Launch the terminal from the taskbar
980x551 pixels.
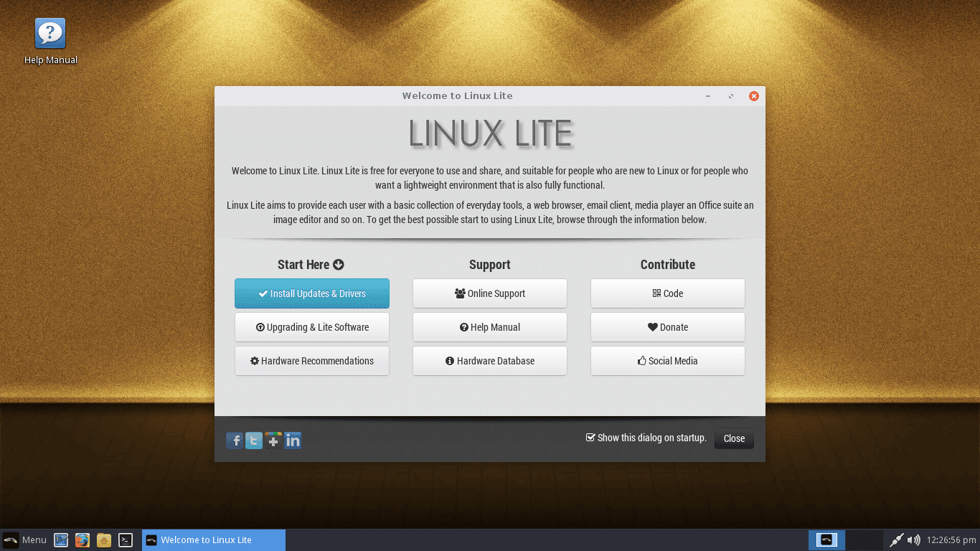[x=126, y=540]
